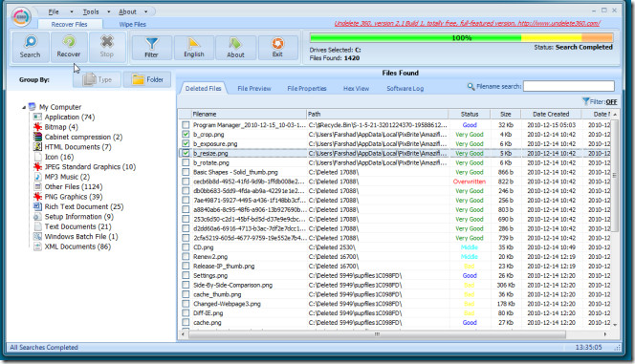Screen dimensions: 635x364
Task: Open the File Preview tab
Action: click(x=254, y=89)
